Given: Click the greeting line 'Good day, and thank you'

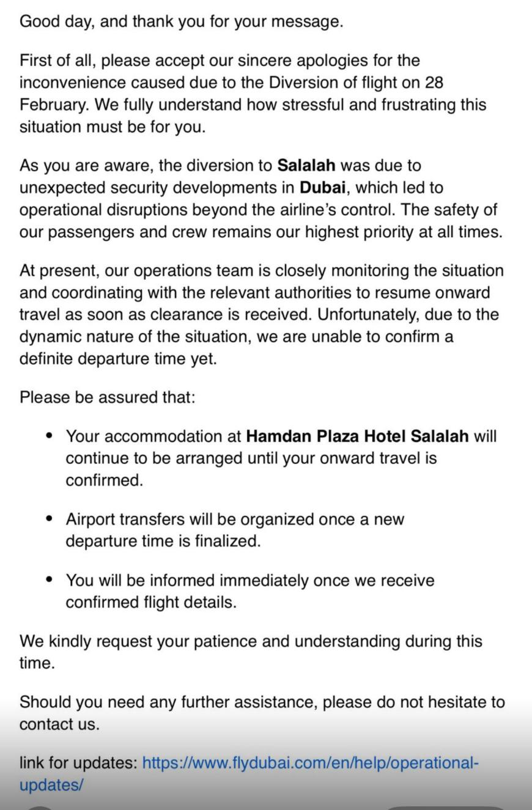Looking at the screenshot, I should point(181,22).
